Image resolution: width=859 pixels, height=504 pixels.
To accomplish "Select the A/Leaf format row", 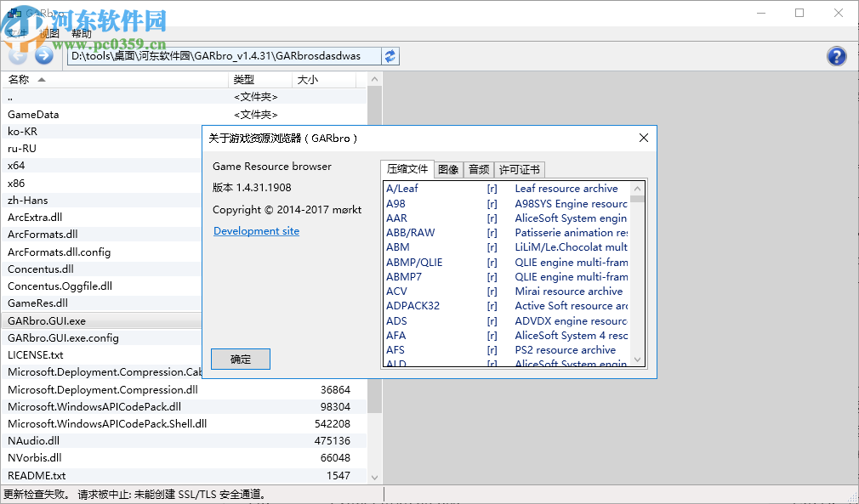I will point(507,188).
